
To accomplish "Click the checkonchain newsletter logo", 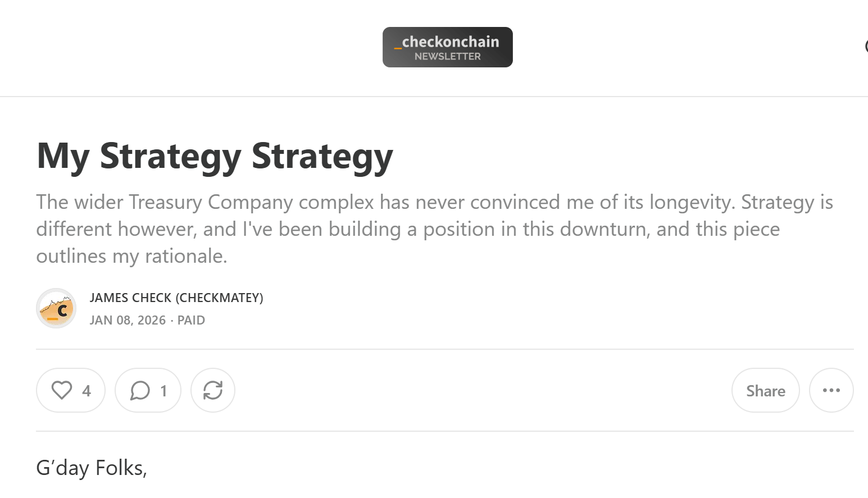I will click(447, 47).
